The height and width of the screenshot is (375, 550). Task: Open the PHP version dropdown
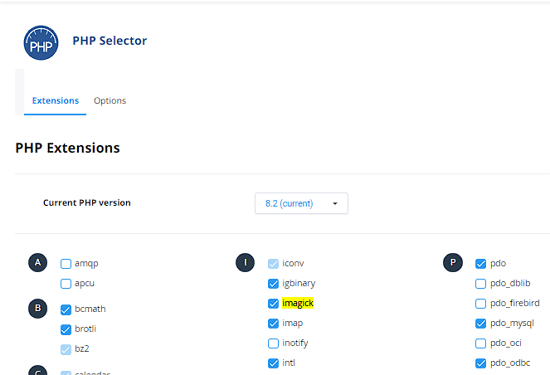301,203
